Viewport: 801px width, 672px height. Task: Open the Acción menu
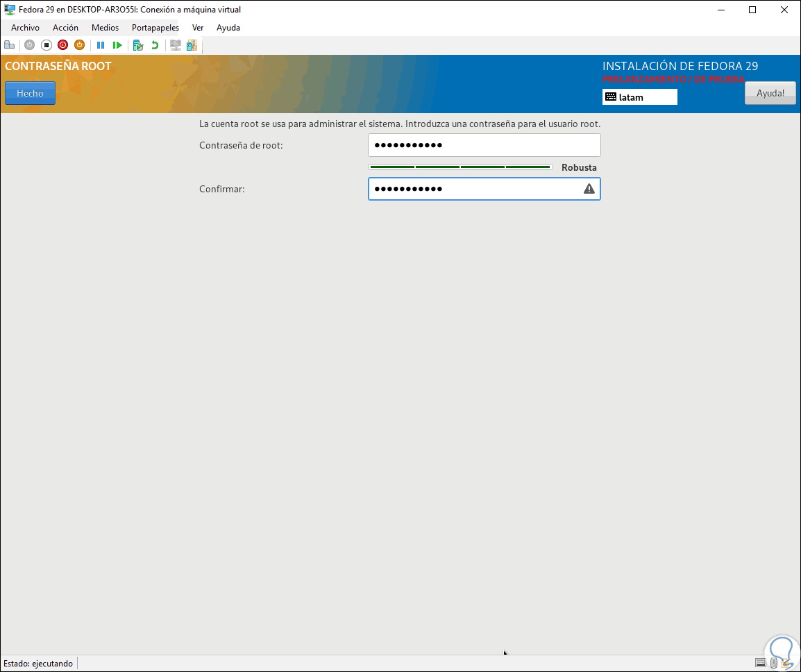[65, 28]
